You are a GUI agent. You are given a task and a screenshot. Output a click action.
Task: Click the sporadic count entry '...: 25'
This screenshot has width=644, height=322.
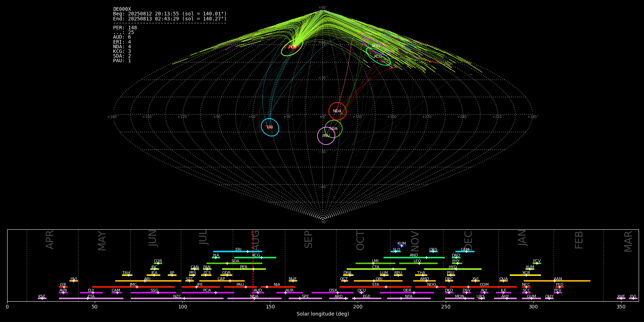[123, 33]
